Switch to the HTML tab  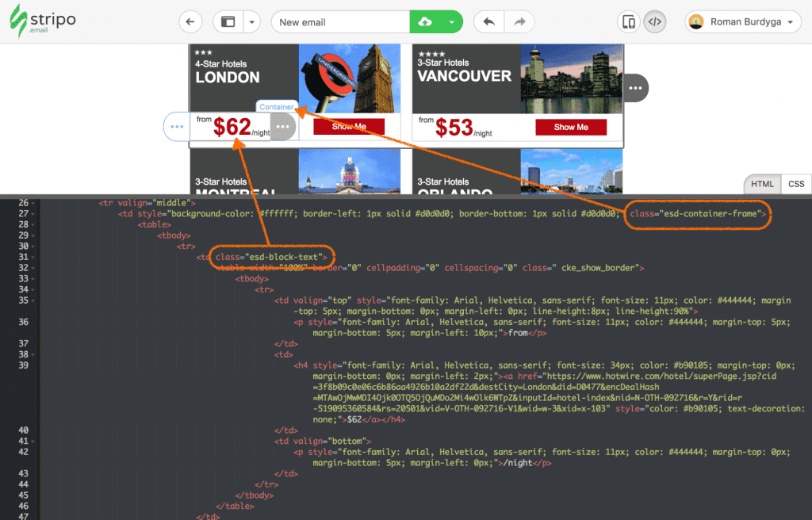(762, 184)
